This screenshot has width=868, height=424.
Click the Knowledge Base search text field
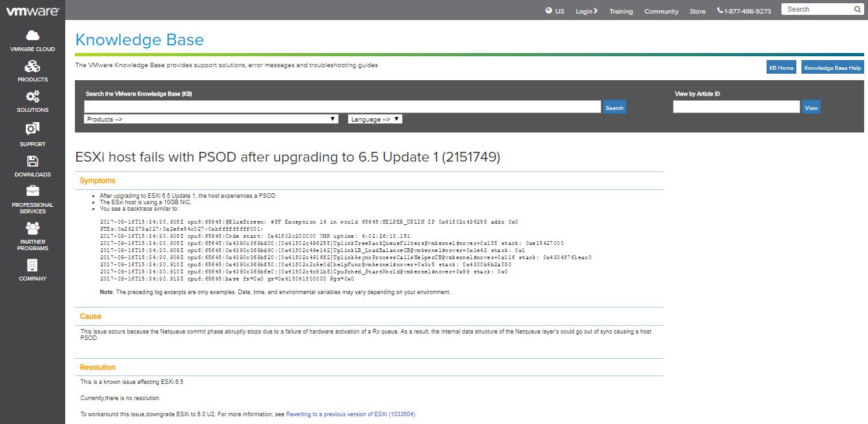point(342,107)
